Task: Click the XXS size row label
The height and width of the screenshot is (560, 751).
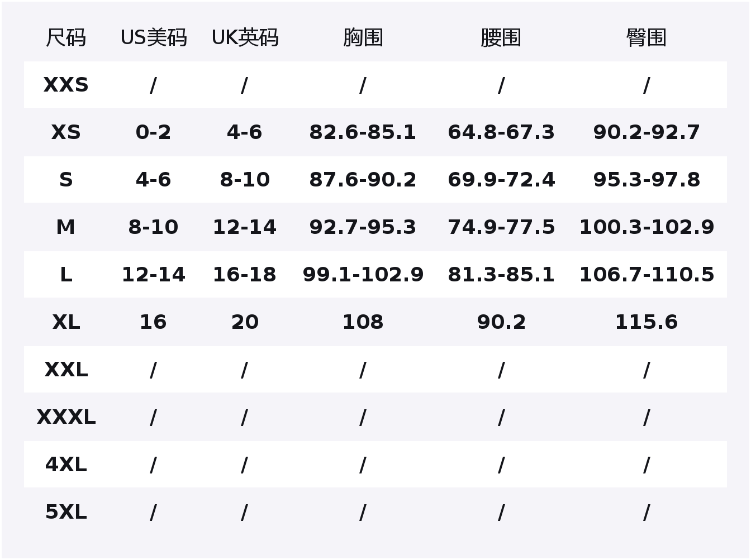Action: click(66, 85)
